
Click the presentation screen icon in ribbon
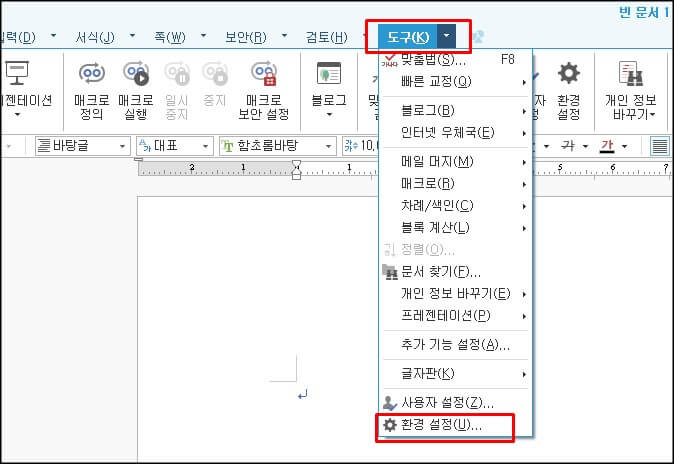17,73
